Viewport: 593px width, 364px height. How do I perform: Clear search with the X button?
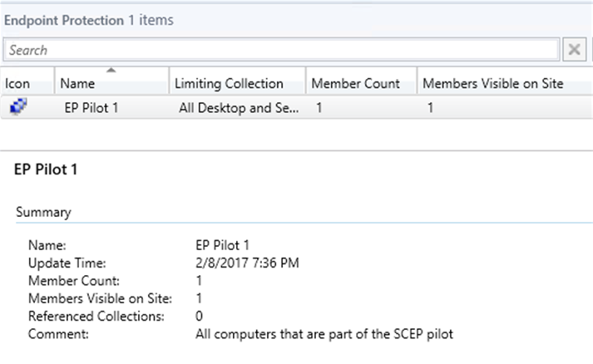(x=574, y=50)
